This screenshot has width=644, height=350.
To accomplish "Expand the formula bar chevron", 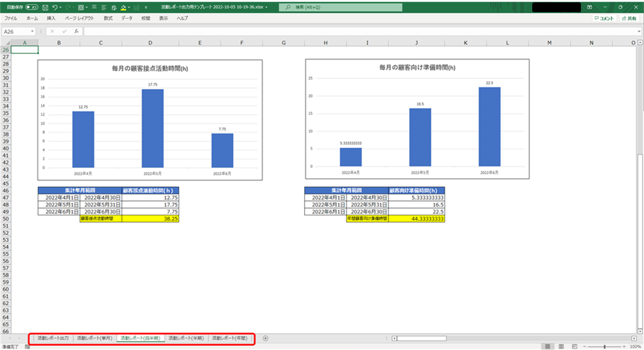I will click(x=639, y=31).
